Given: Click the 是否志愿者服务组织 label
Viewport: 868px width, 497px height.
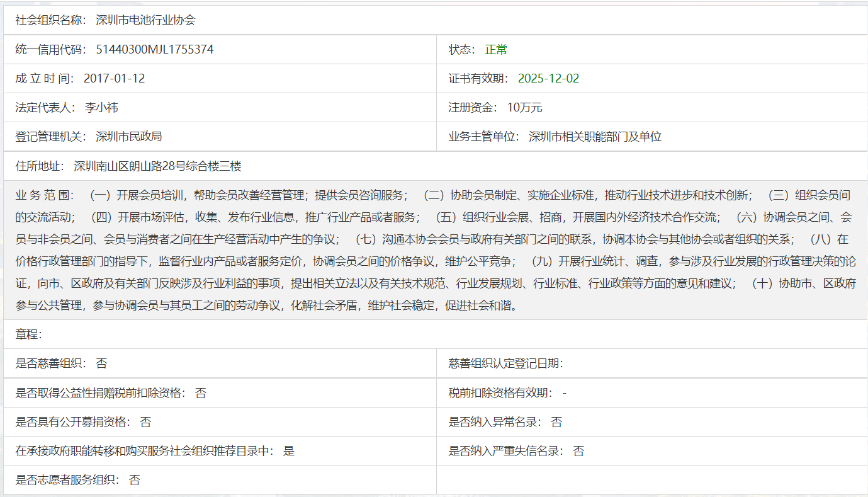Looking at the screenshot, I should pos(67,480).
